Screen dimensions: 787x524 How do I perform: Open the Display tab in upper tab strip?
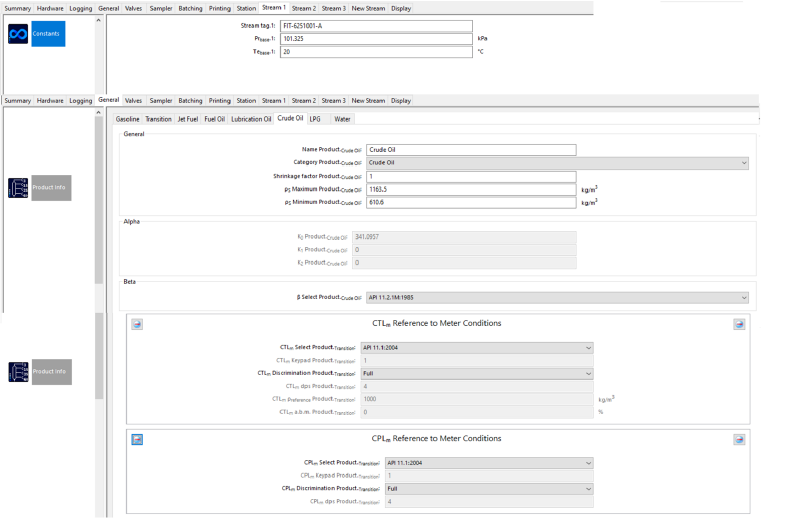tap(401, 9)
